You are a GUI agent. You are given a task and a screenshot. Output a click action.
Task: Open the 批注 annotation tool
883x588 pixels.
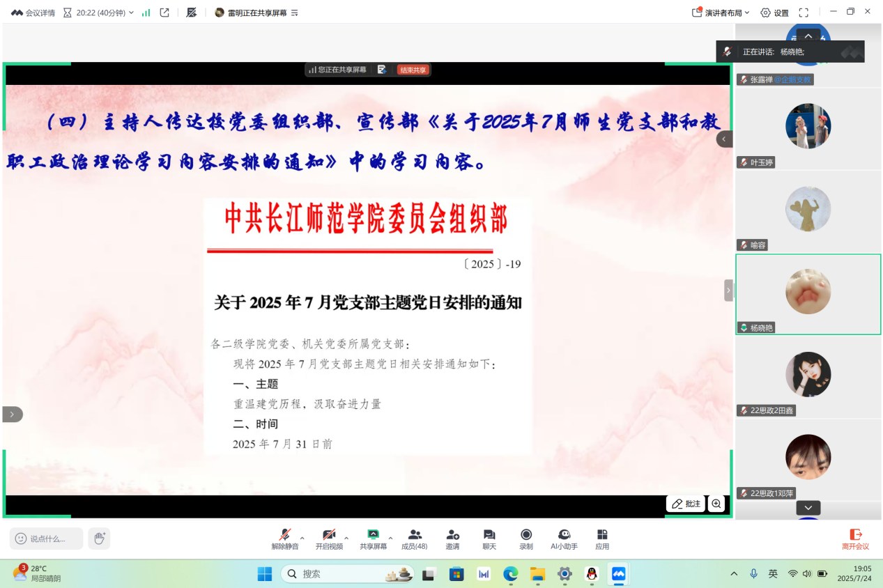686,504
